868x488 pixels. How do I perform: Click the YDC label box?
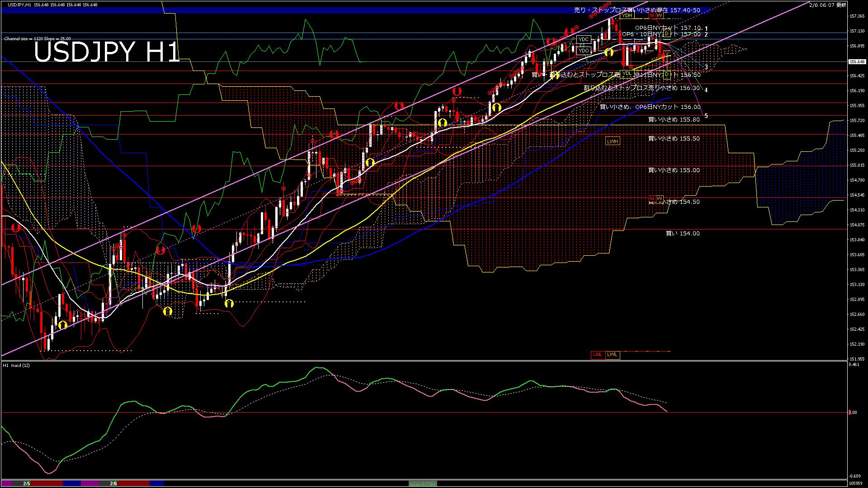click(x=584, y=40)
